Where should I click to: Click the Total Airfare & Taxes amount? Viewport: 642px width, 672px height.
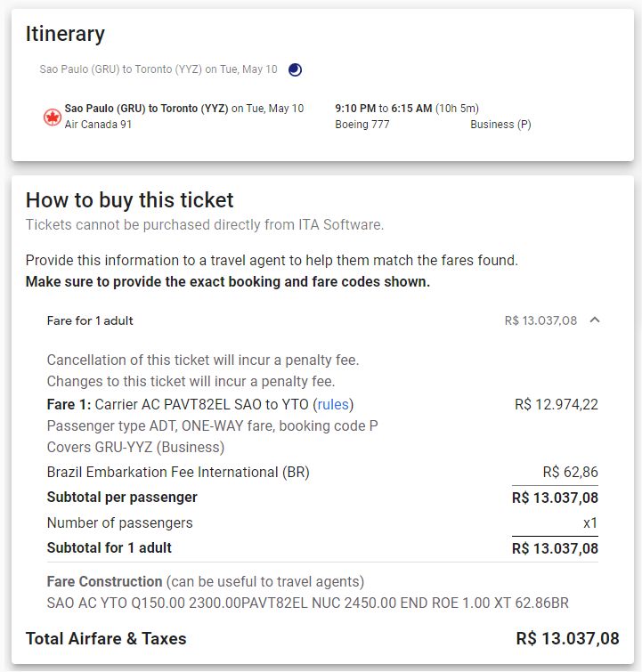coord(568,638)
